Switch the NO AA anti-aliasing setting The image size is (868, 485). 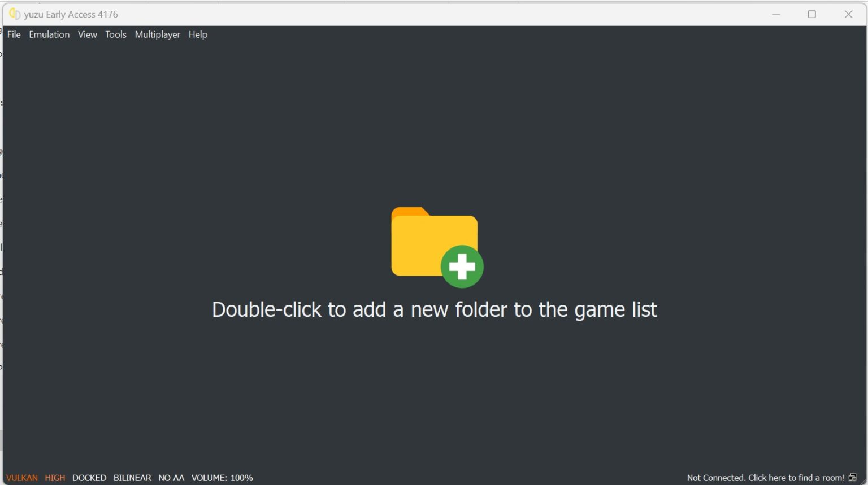[171, 478]
